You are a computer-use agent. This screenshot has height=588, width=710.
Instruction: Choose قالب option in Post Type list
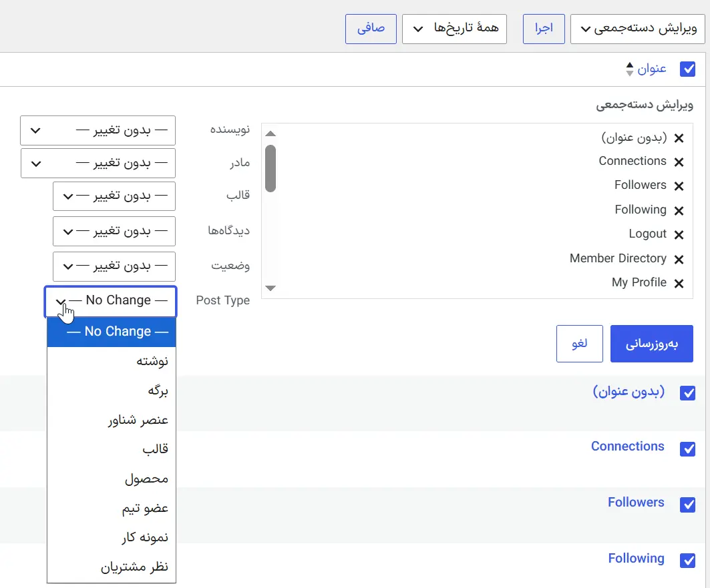tap(112, 449)
